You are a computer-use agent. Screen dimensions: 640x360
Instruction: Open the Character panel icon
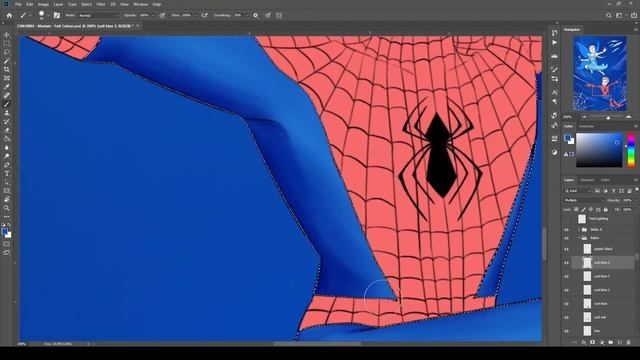(x=554, y=93)
